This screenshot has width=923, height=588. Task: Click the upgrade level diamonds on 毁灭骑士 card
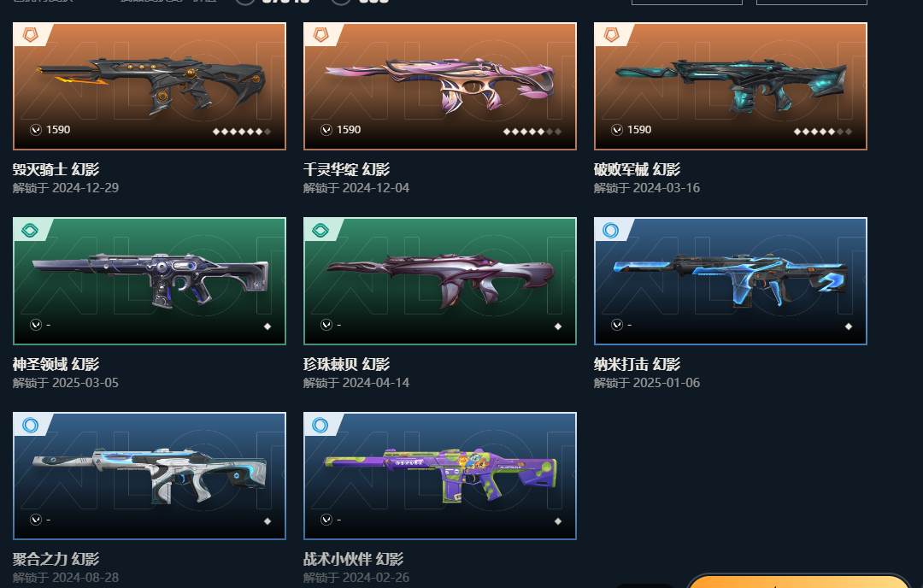[x=241, y=132]
